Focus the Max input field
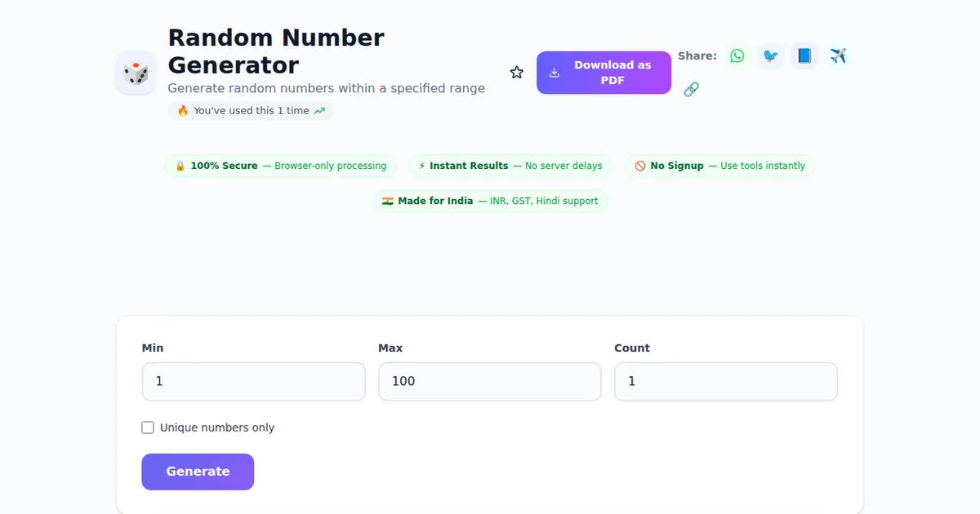The height and width of the screenshot is (514, 980). (x=489, y=382)
